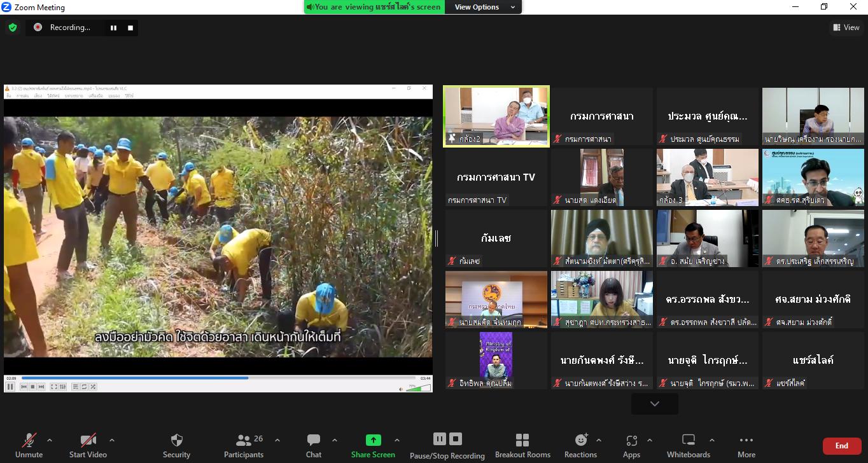This screenshot has width=868, height=463.
Task: Select pinned กล้อง2 video tile
Action: 496,116
